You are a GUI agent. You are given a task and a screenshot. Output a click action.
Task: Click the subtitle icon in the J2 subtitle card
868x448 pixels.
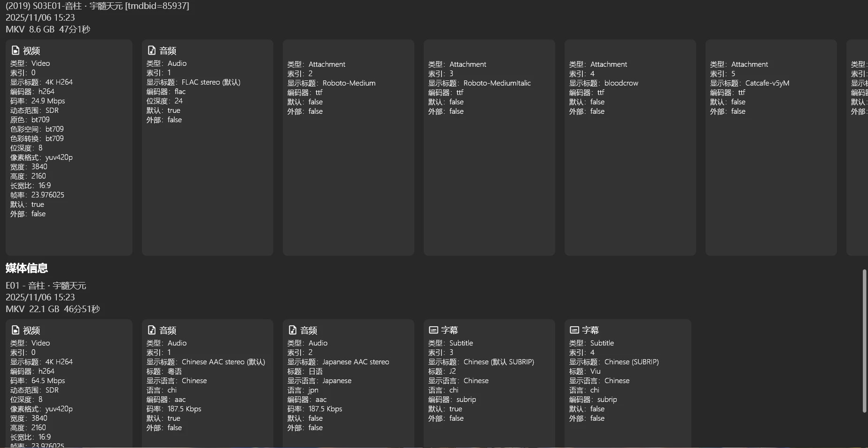tap(434, 330)
